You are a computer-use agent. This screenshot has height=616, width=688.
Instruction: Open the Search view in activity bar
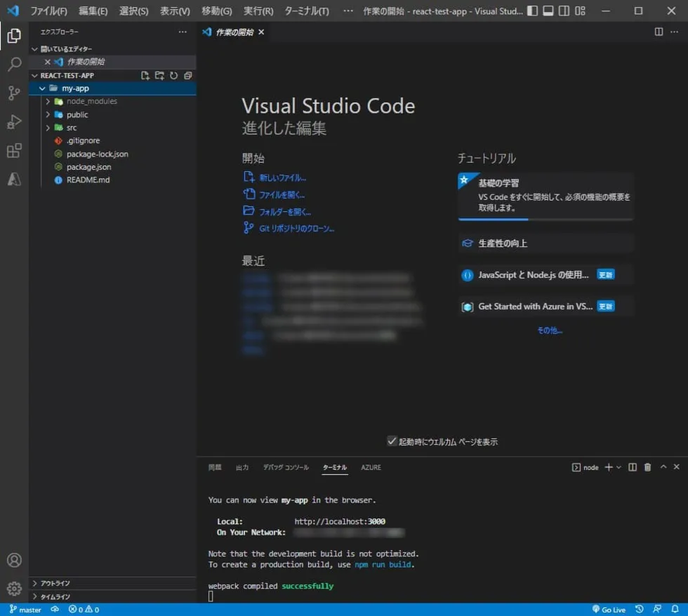pyautogui.click(x=14, y=65)
